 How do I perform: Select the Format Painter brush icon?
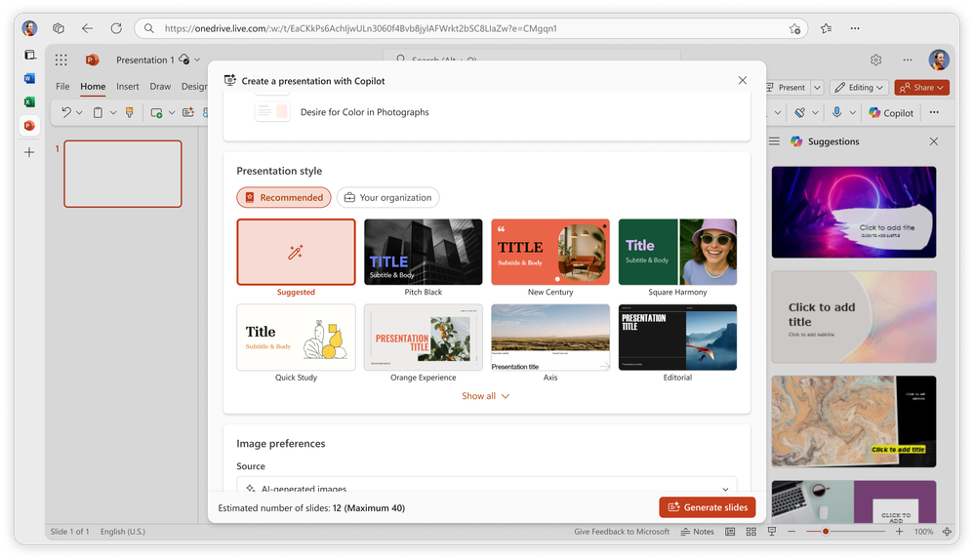[x=129, y=112]
